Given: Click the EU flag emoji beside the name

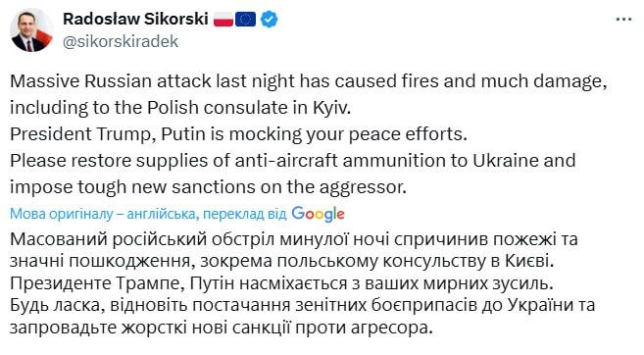Looking at the screenshot, I should tap(246, 20).
